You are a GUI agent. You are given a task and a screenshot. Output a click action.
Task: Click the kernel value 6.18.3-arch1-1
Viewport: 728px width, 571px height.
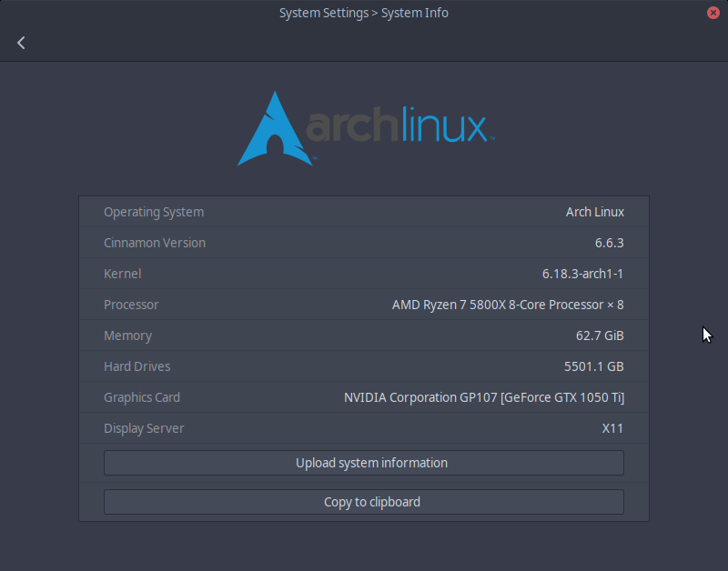tap(582, 274)
